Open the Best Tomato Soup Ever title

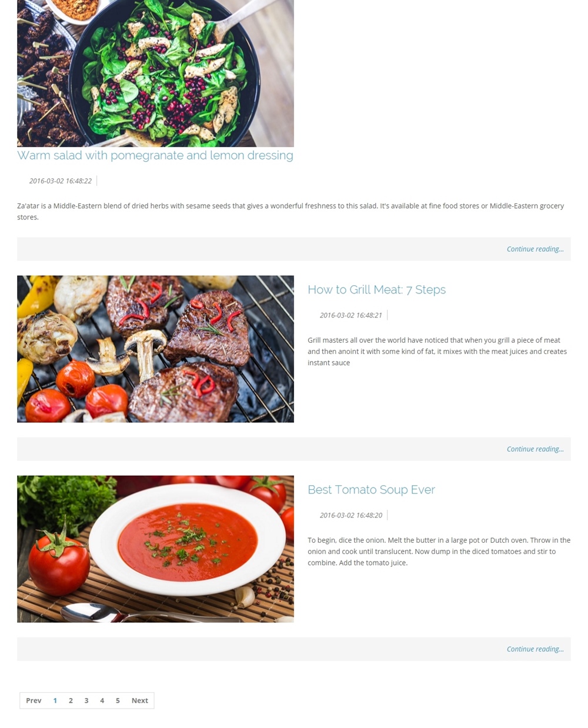tap(371, 489)
